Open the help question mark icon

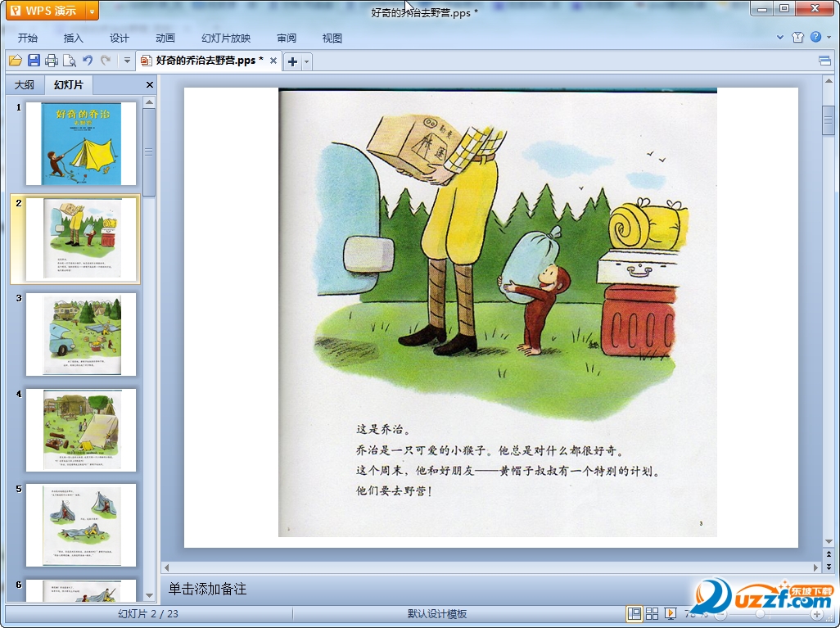(x=816, y=37)
